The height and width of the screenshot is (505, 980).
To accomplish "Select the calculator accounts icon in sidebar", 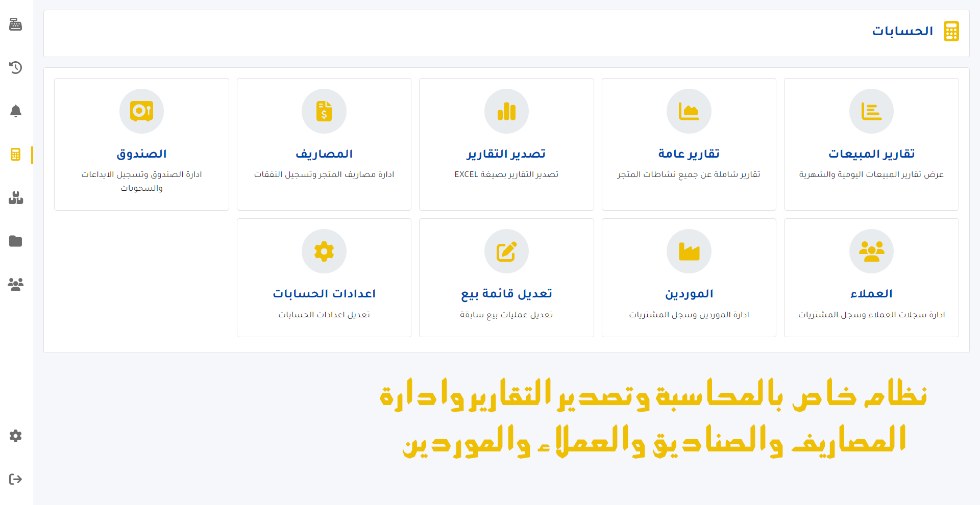I will [x=16, y=155].
